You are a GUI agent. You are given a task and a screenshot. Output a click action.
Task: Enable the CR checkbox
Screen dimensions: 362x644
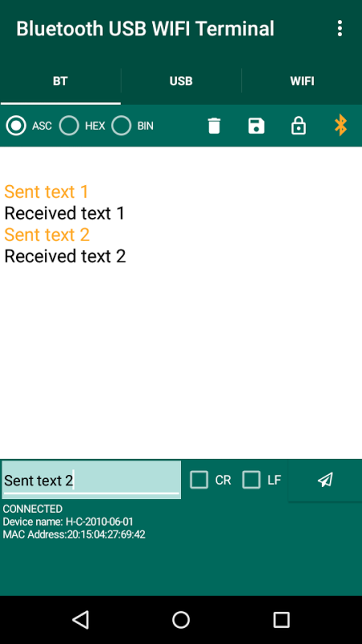(199, 480)
